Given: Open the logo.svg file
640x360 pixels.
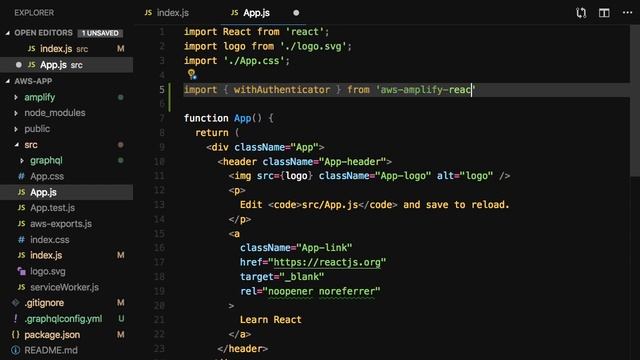Looking at the screenshot, I should pos(47,271).
